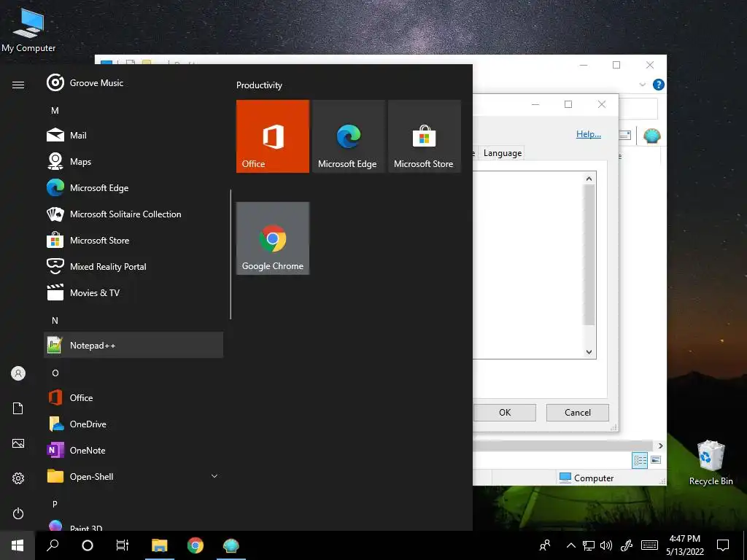Screen dimensions: 747x560
Task: Open Microsoft Store from the app list
Action: click(x=133, y=240)
